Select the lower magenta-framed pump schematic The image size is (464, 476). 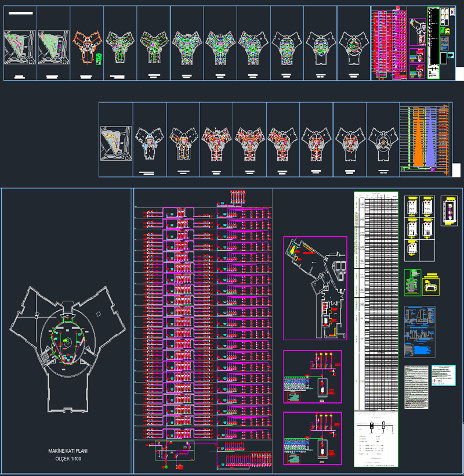pos(312,438)
